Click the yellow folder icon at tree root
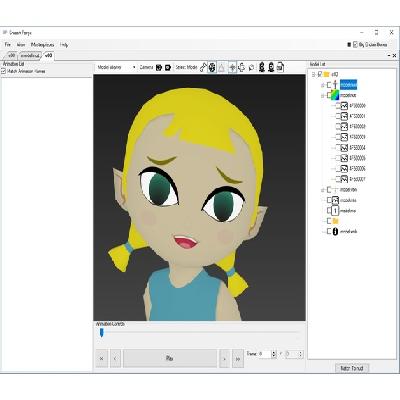This screenshot has height=400, width=400. click(327, 74)
